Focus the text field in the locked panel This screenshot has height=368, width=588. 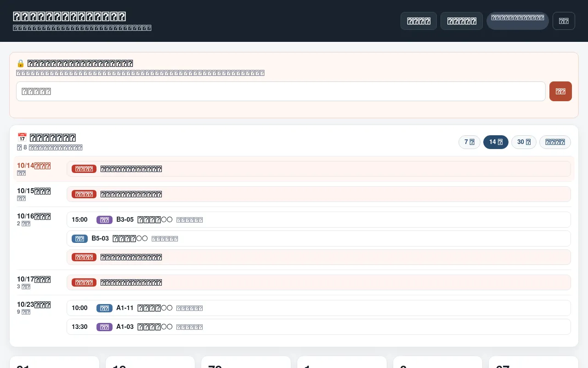click(x=281, y=91)
